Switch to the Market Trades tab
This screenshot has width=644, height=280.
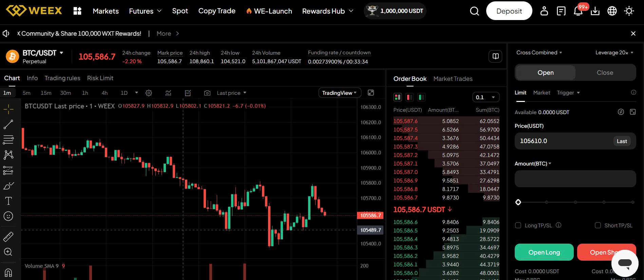[x=453, y=78]
